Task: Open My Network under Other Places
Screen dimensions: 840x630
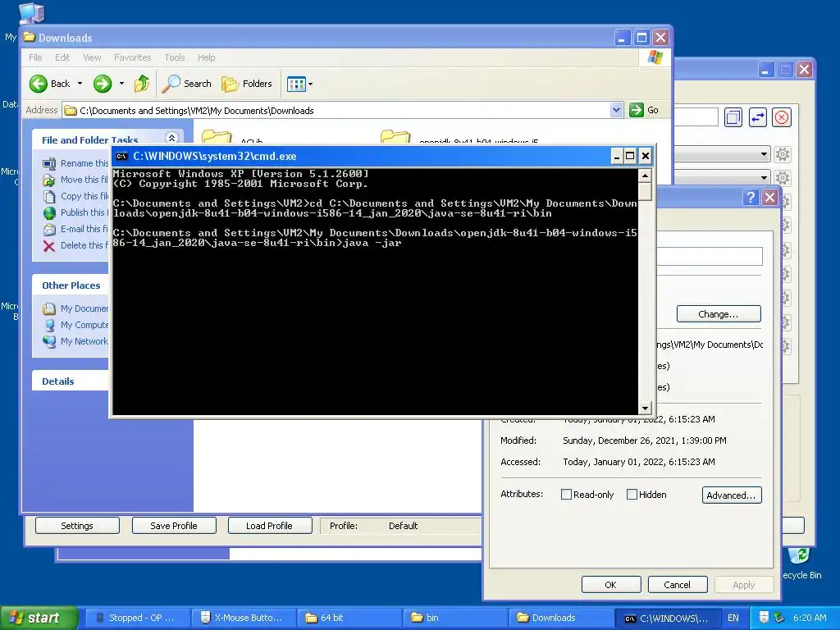Action: (75, 341)
